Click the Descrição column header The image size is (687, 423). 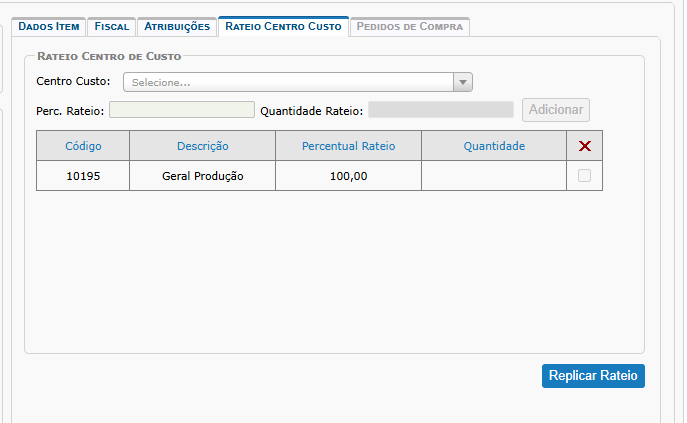(x=203, y=146)
